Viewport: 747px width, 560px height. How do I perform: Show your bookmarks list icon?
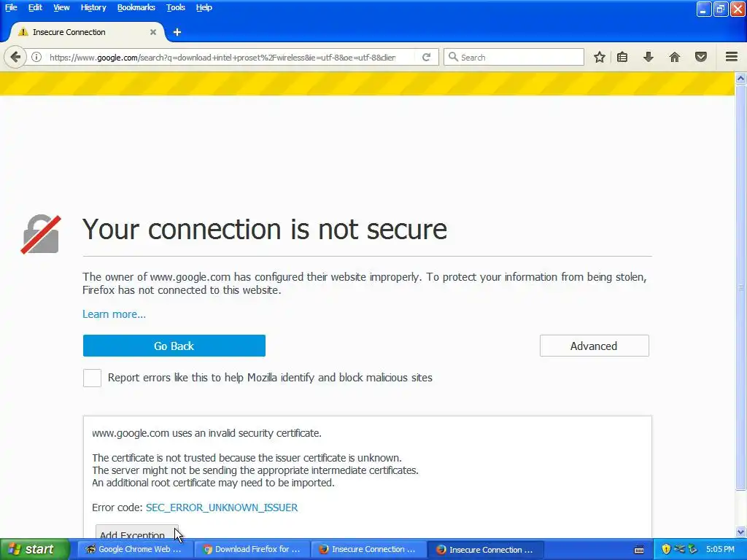(x=622, y=57)
